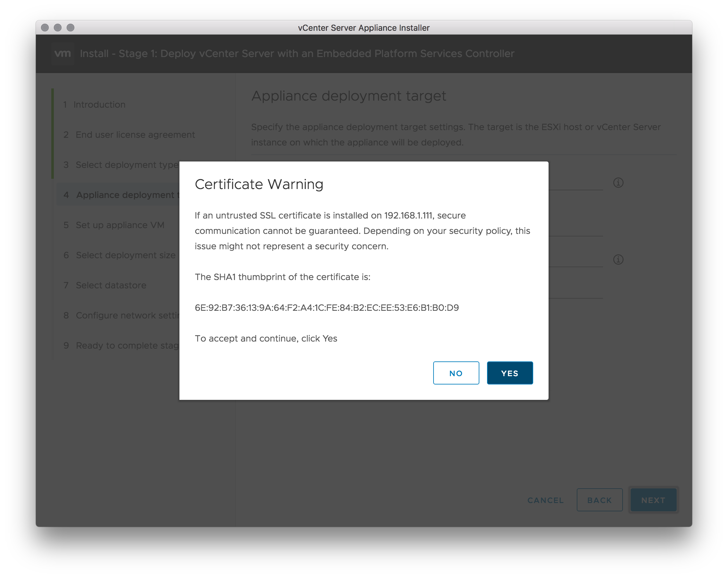Click the NEXT button in the installer
Viewport: 728px width, 578px height.
click(x=653, y=500)
